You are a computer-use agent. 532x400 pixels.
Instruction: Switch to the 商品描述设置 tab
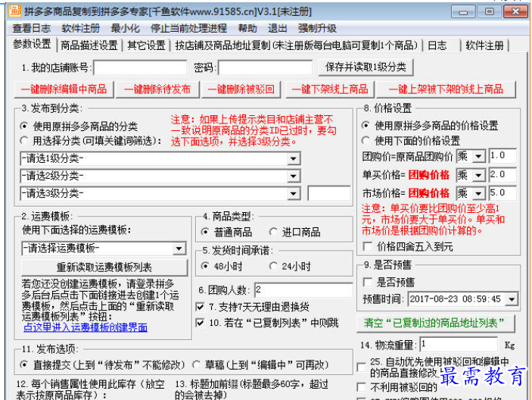(89, 45)
